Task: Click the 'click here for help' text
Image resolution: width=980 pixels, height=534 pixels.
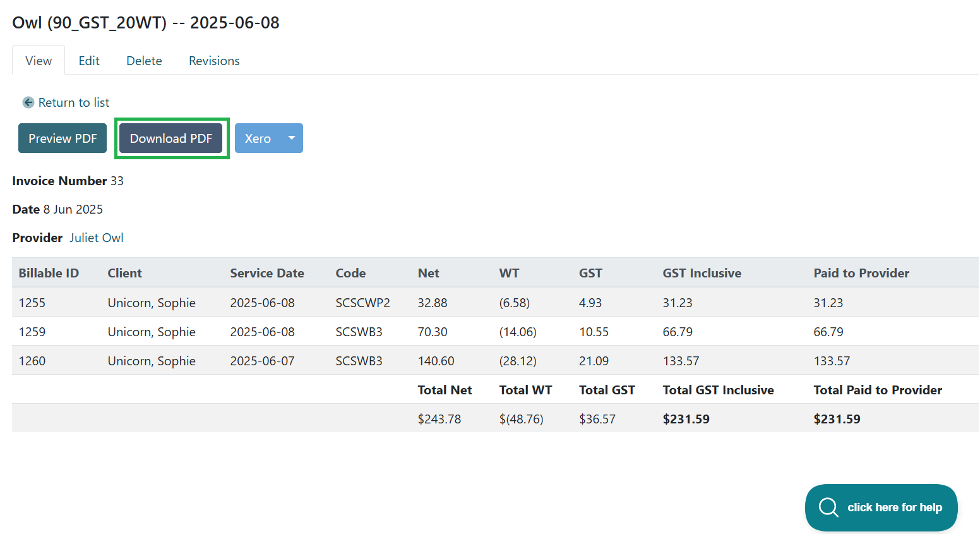Action: 895,507
